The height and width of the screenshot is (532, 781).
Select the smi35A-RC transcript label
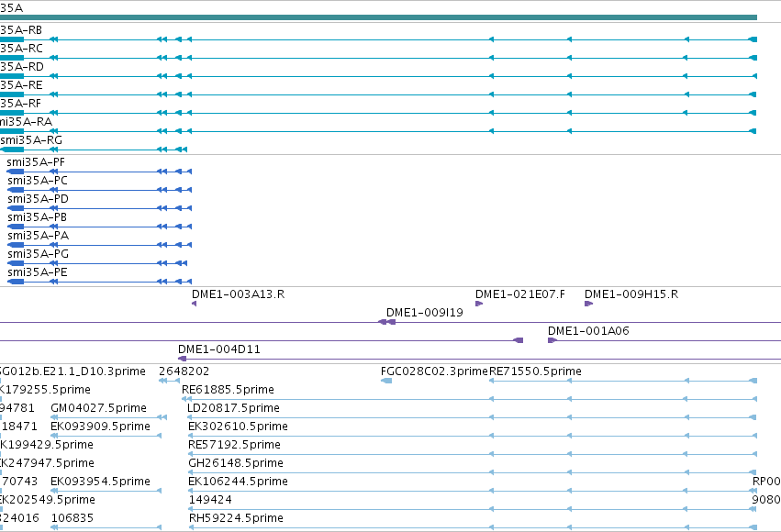21,49
